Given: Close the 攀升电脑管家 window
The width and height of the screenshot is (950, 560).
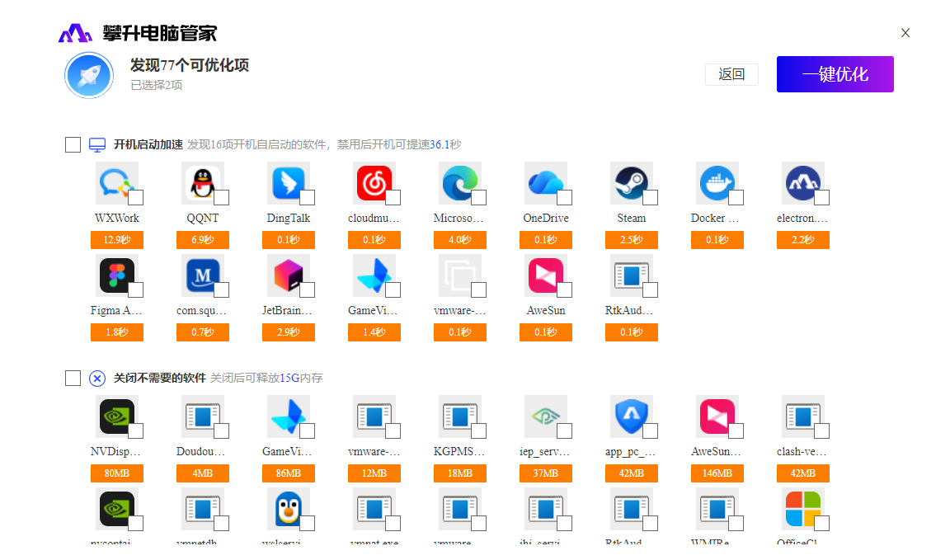Looking at the screenshot, I should coord(905,33).
